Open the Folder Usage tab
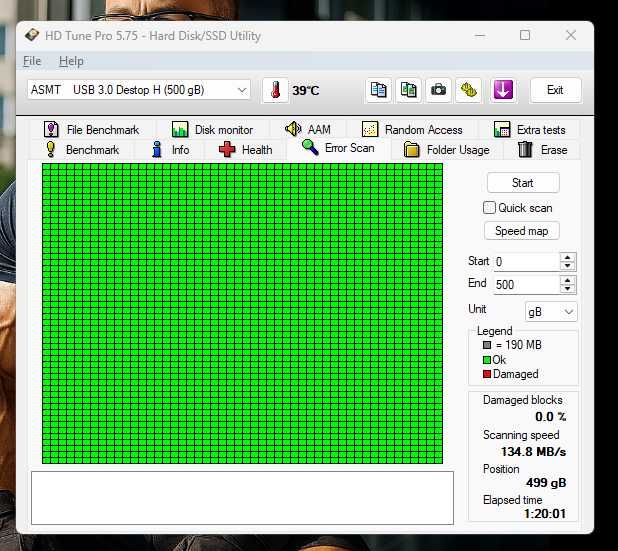The width and height of the screenshot is (618, 551). tap(447, 150)
